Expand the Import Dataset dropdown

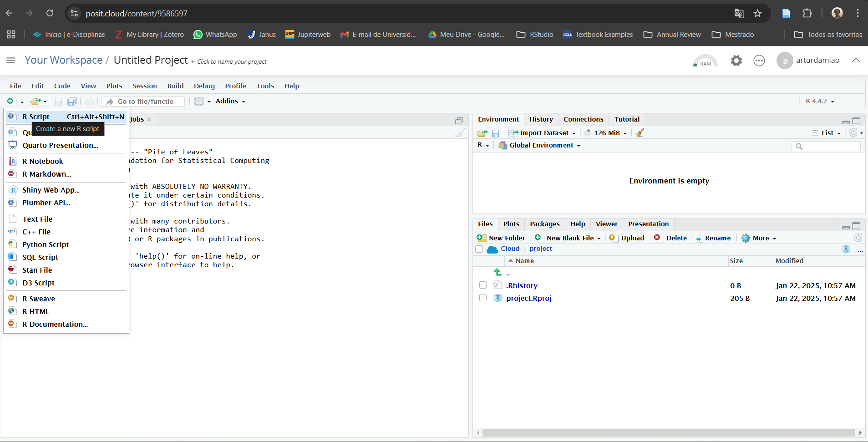544,133
